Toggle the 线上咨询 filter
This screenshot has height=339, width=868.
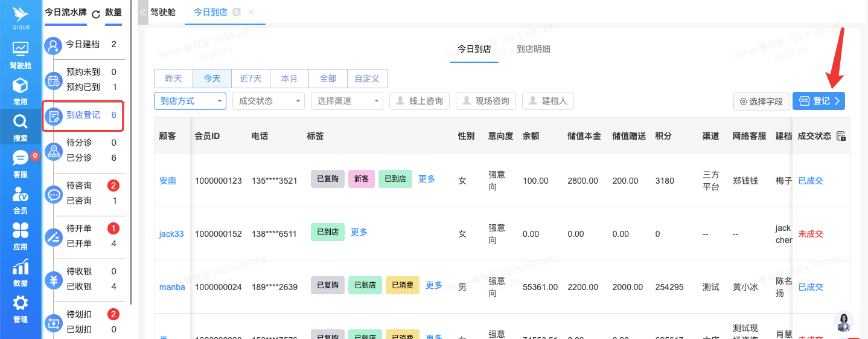point(420,101)
